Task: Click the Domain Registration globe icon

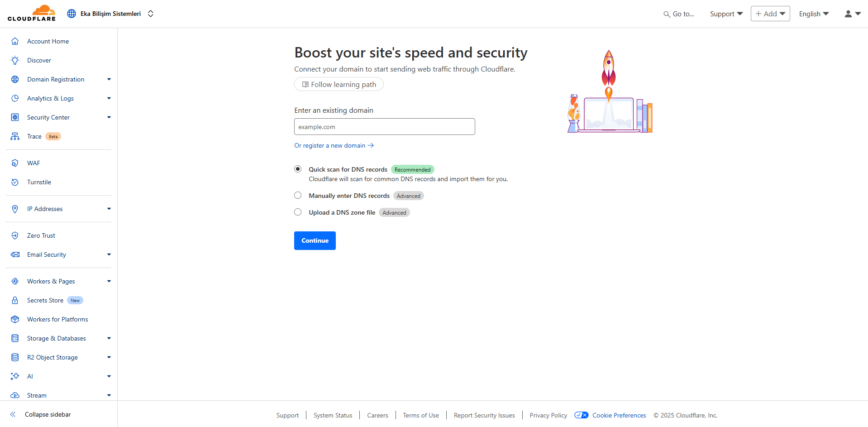Action: [15, 79]
